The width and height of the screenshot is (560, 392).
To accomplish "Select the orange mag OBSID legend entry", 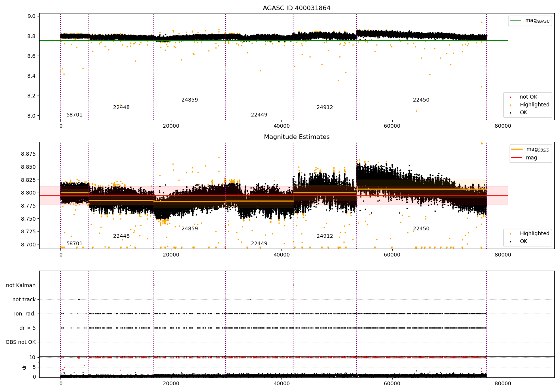I will tap(531, 149).
